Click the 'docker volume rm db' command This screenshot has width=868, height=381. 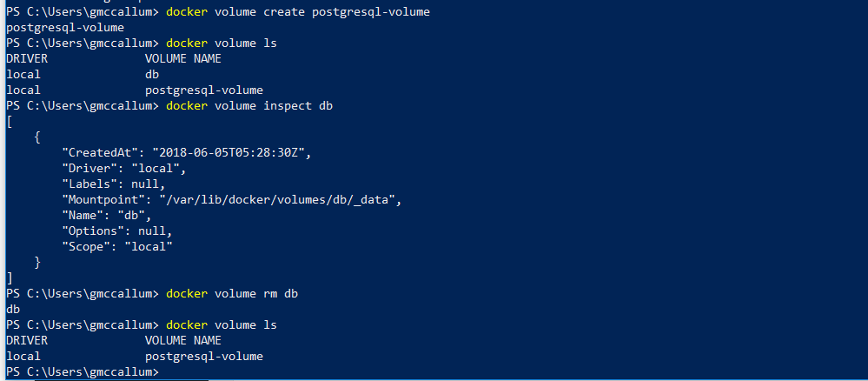[232, 293]
